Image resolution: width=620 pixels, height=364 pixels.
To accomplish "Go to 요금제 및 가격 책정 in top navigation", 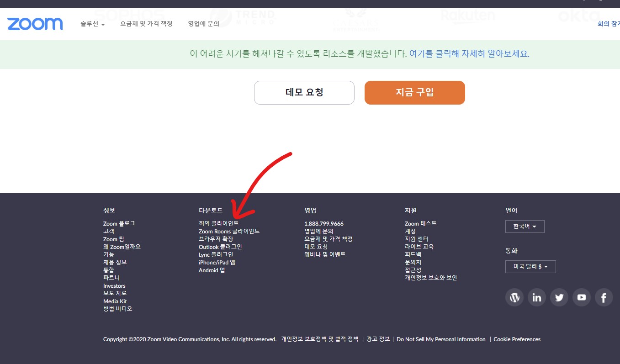I will click(x=146, y=24).
